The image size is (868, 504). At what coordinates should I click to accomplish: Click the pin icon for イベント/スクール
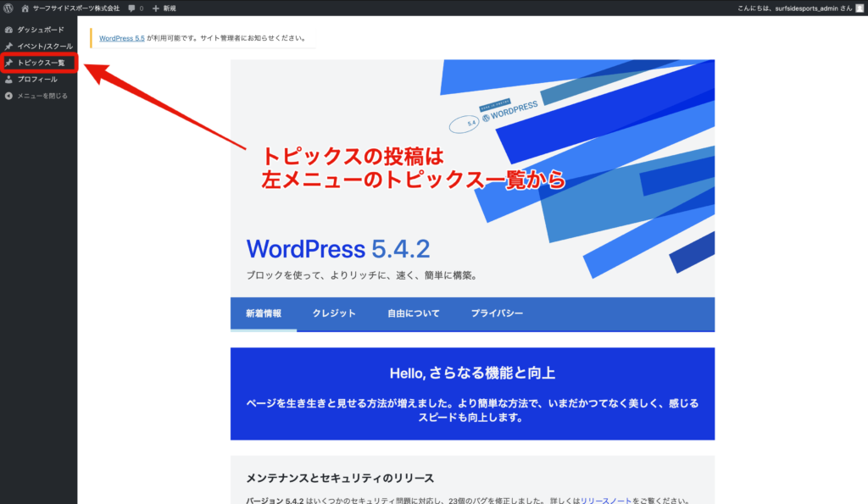[x=8, y=46]
